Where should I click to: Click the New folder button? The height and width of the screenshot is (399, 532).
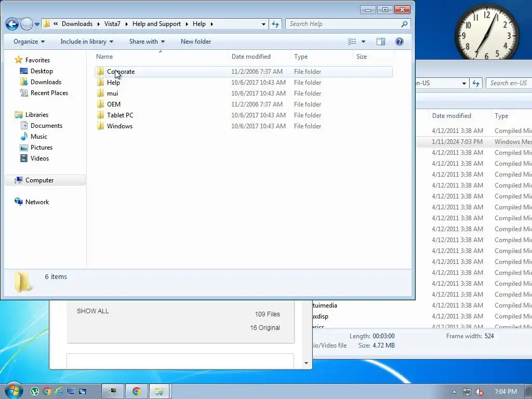[x=196, y=42]
